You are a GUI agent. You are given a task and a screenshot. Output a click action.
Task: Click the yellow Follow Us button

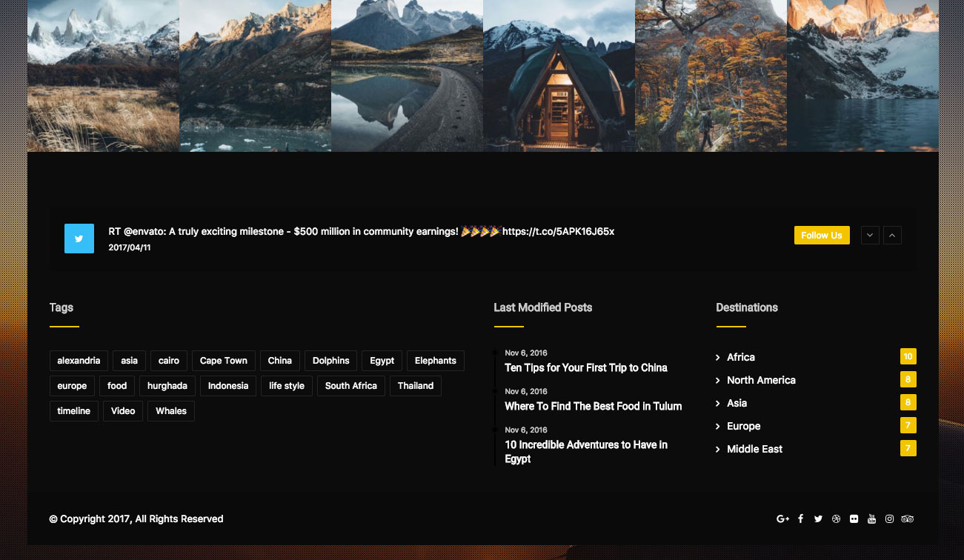coord(821,236)
